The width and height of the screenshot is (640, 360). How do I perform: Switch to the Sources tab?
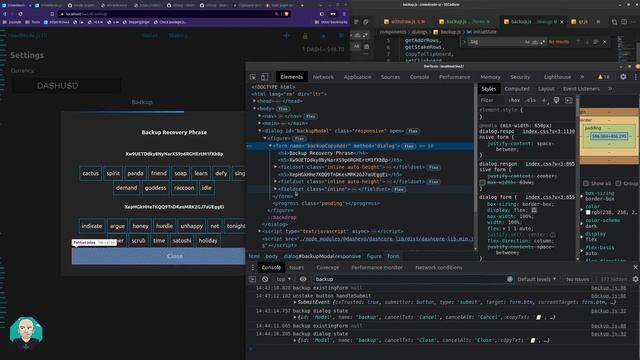click(x=390, y=77)
